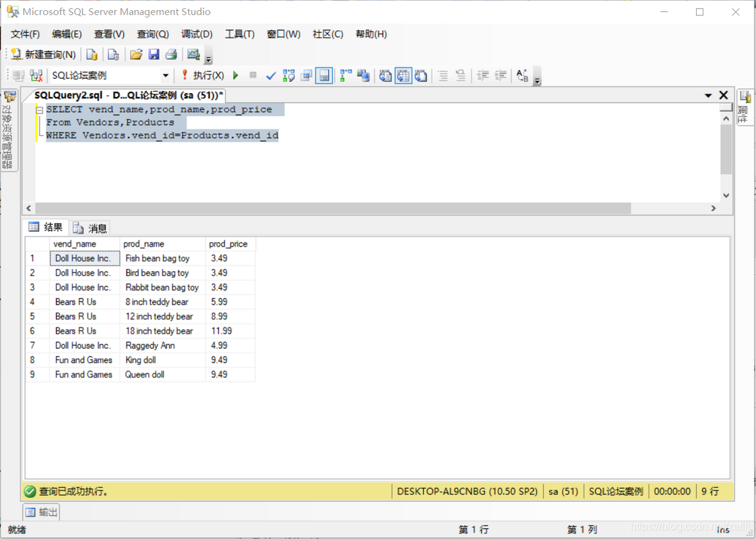Open the 编辑(E) menu
756x539 pixels.
pyautogui.click(x=67, y=34)
